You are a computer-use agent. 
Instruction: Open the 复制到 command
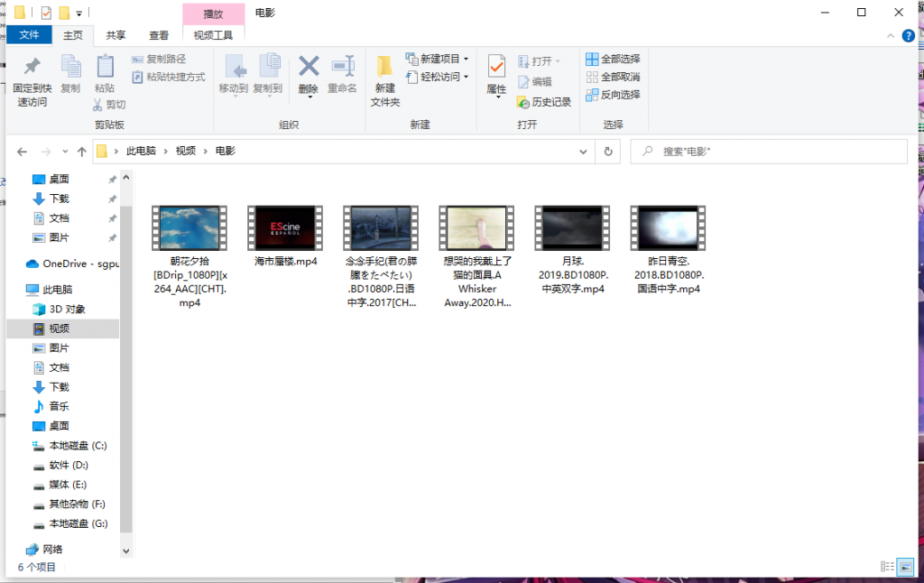(267, 74)
